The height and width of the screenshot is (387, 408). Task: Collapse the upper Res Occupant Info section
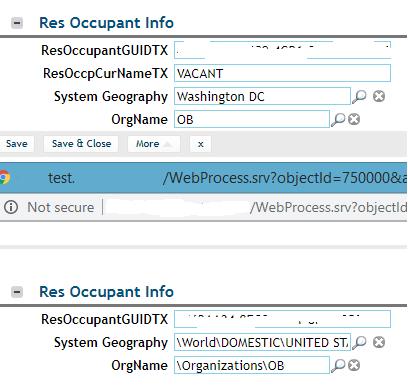(17, 23)
